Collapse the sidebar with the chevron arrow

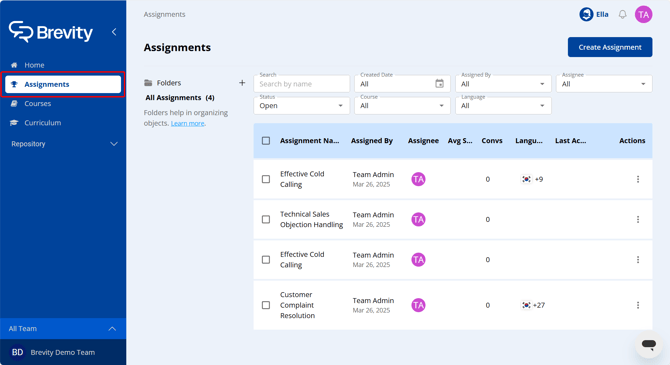point(114,32)
